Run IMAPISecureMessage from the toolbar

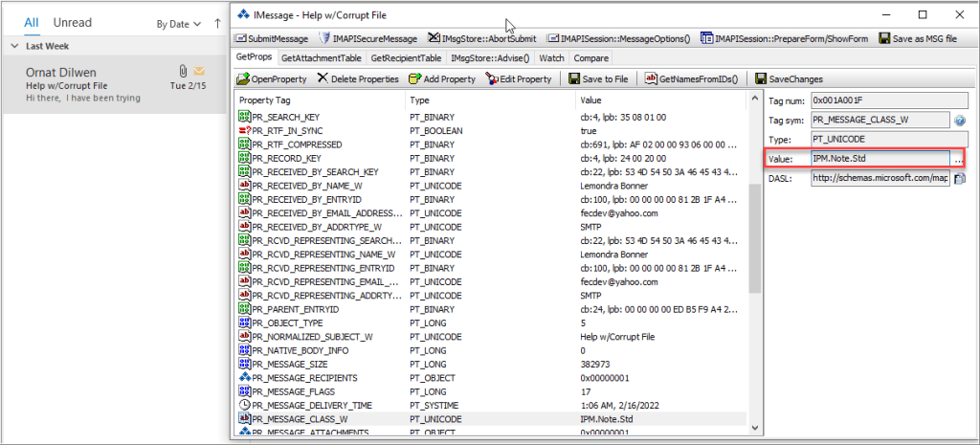click(368, 38)
